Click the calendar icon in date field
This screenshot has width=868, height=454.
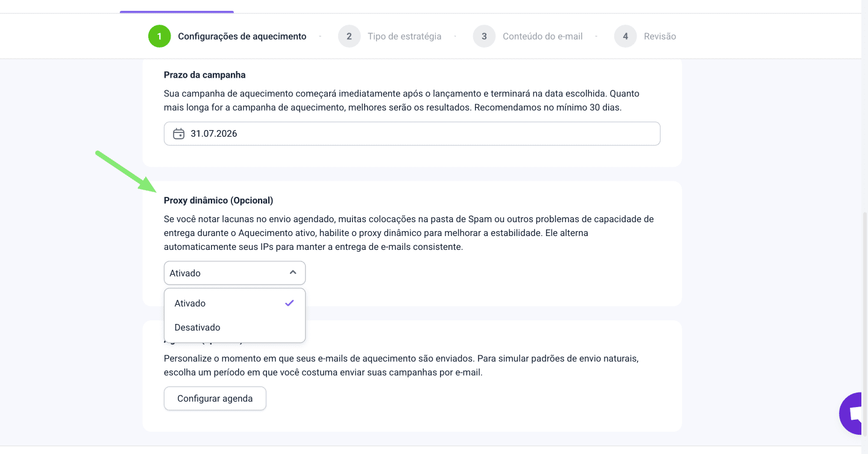point(178,134)
